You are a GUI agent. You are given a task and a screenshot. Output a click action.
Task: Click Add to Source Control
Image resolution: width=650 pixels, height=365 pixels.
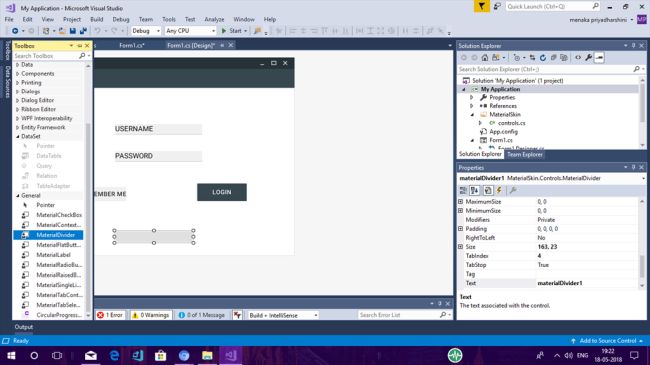tap(608, 341)
